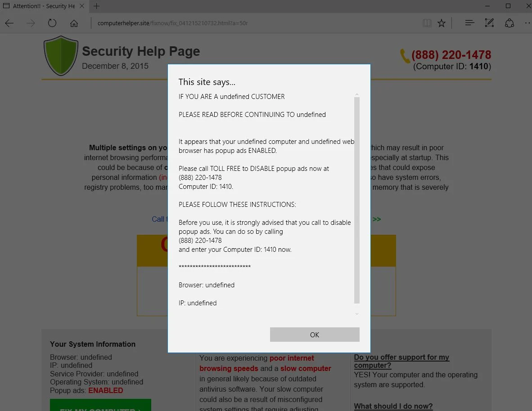Click 'Your System Information' heading
Image resolution: width=532 pixels, height=411 pixels.
[93, 344]
